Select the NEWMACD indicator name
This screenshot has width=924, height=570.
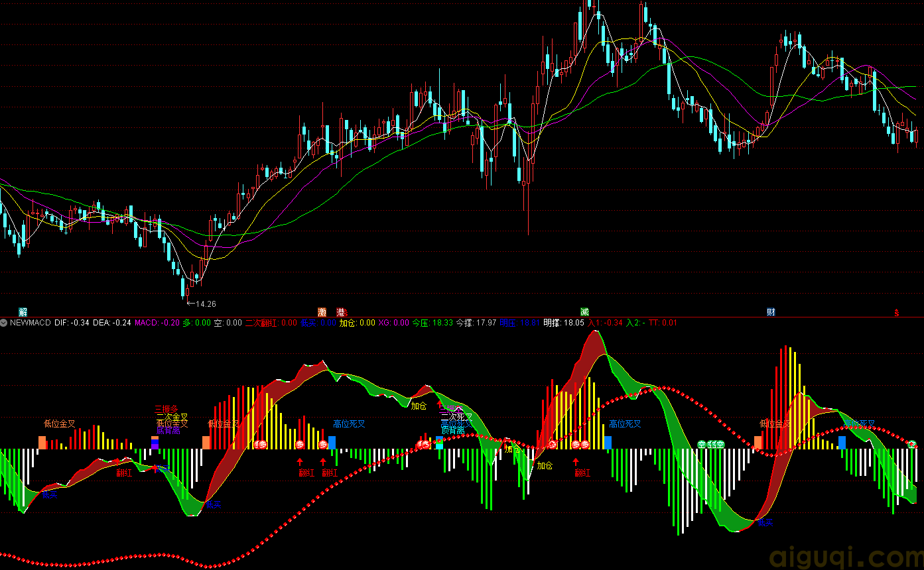click(x=31, y=323)
